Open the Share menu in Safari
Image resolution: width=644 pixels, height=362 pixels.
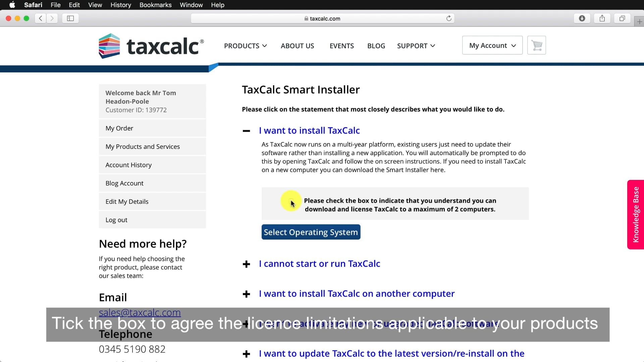coord(602,18)
